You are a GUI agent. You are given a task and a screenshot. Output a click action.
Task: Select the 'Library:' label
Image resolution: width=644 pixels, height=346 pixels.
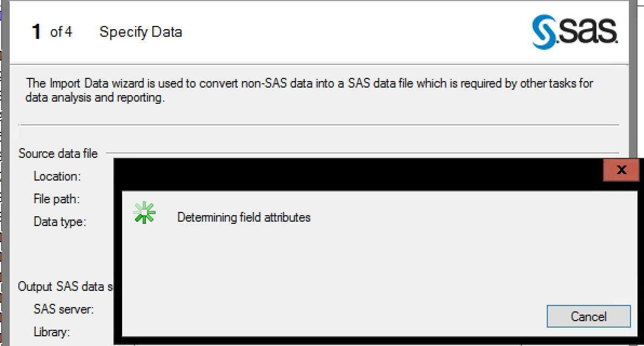[x=51, y=332]
